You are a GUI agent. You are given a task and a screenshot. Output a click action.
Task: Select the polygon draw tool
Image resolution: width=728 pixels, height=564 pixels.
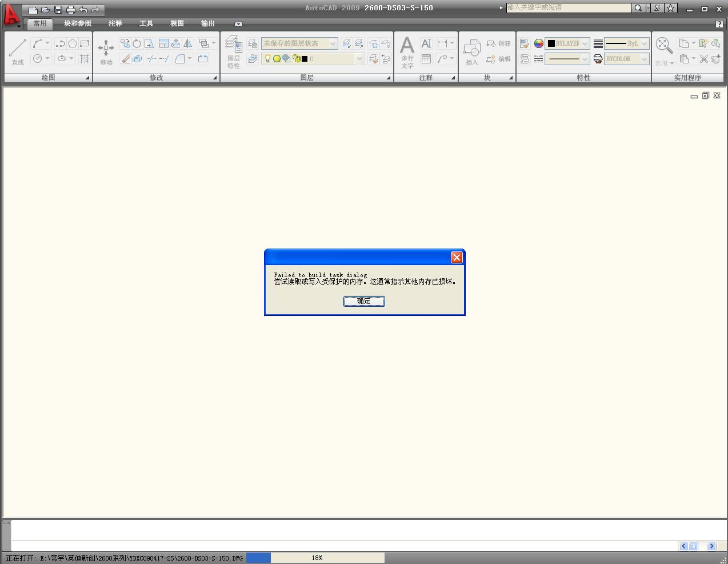tap(73, 43)
